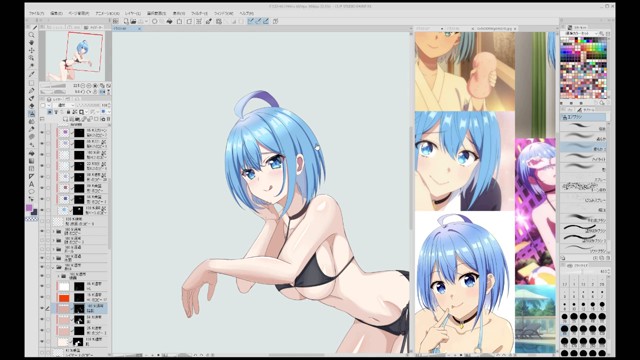This screenshot has width=640, height=360.
Task: Toggle snap to grid
Action: pos(266,21)
